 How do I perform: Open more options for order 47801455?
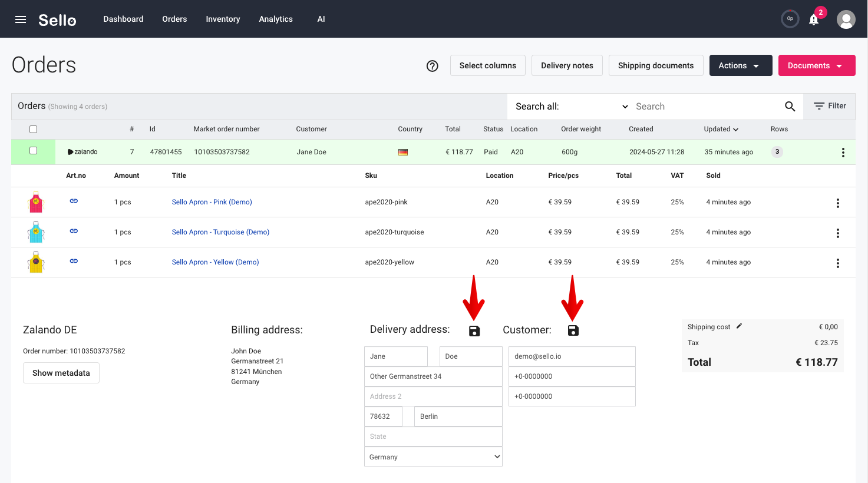click(843, 153)
